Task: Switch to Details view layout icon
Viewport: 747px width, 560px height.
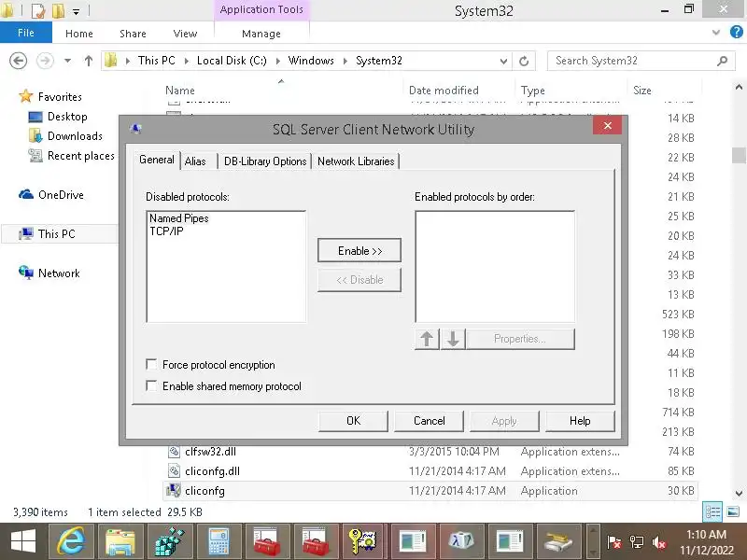Action: coord(712,512)
